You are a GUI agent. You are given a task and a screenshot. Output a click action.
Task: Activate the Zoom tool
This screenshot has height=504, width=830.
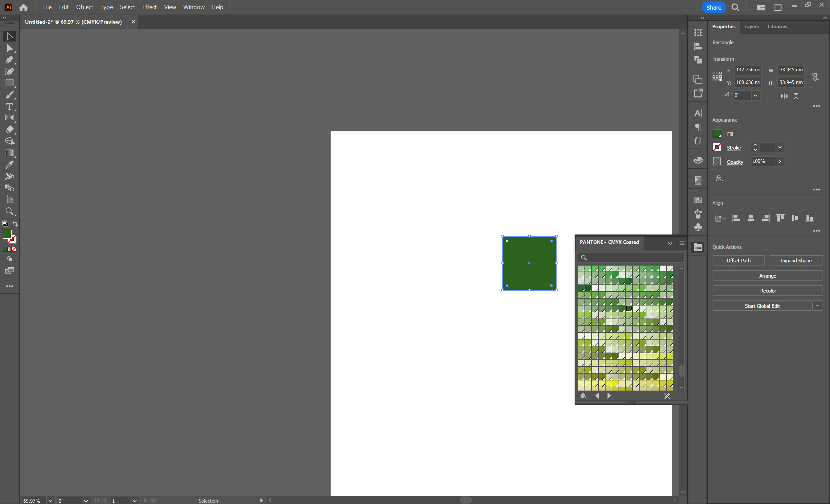pyautogui.click(x=9, y=211)
